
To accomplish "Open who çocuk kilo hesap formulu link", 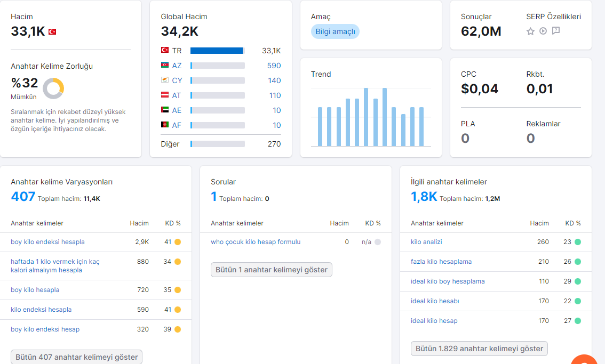I will [256, 242].
